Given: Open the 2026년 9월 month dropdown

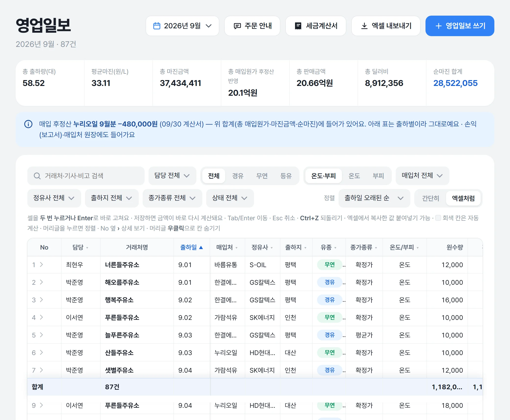Looking at the screenshot, I should pyautogui.click(x=182, y=26).
